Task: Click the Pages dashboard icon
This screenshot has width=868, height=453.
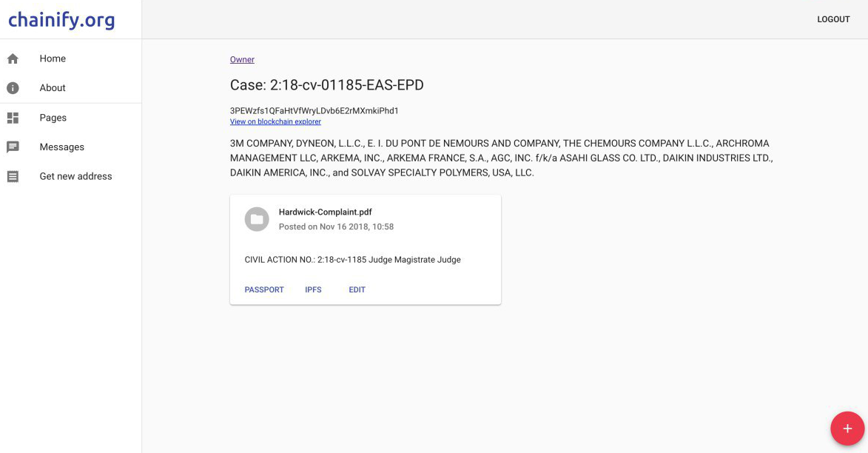Action: pyautogui.click(x=13, y=118)
